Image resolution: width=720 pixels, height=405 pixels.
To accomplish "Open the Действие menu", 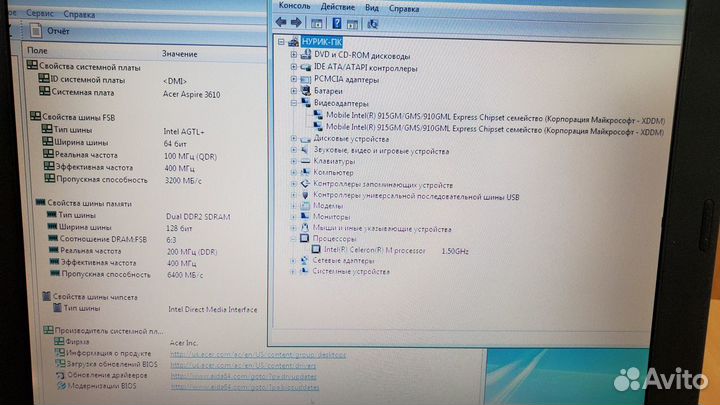I will [338, 7].
